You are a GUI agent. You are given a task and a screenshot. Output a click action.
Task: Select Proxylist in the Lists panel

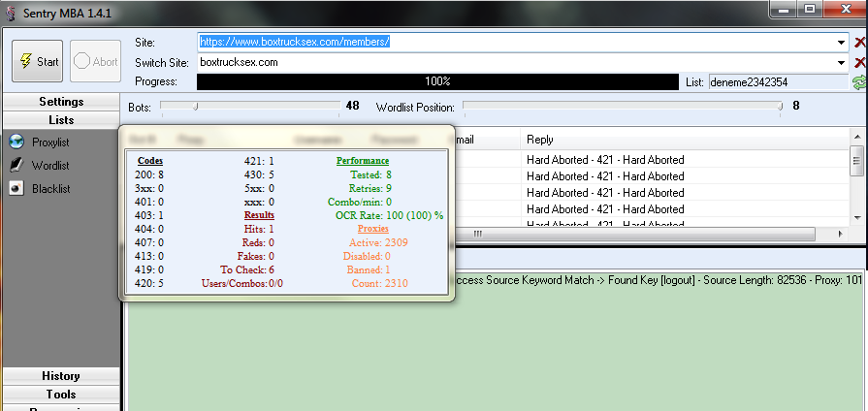click(x=50, y=142)
